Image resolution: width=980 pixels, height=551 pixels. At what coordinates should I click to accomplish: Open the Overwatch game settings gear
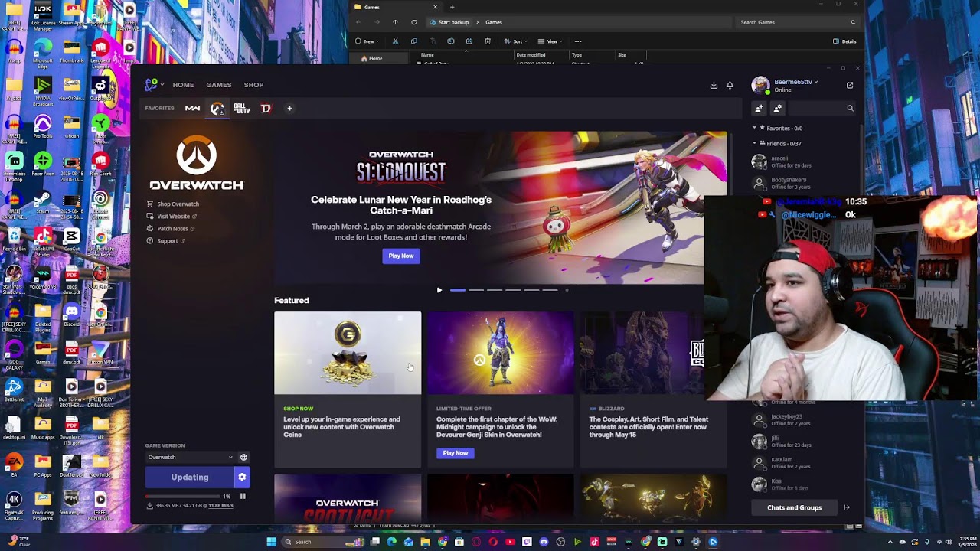242,478
